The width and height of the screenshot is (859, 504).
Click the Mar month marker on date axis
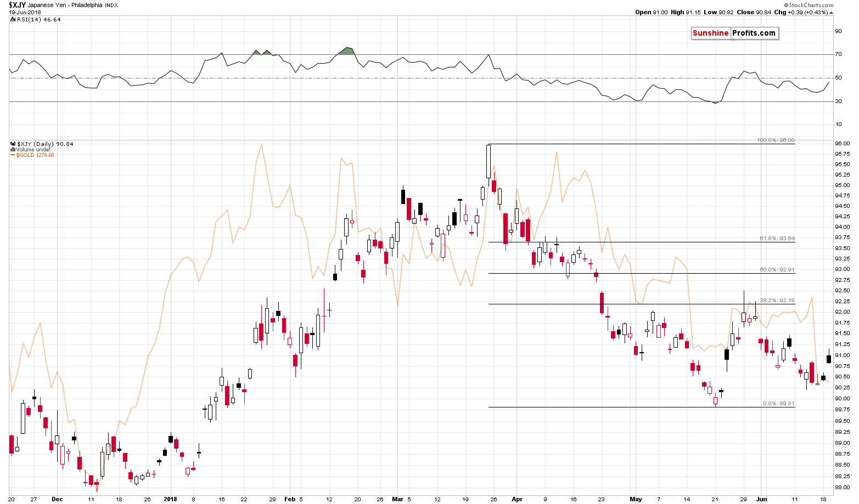click(397, 500)
